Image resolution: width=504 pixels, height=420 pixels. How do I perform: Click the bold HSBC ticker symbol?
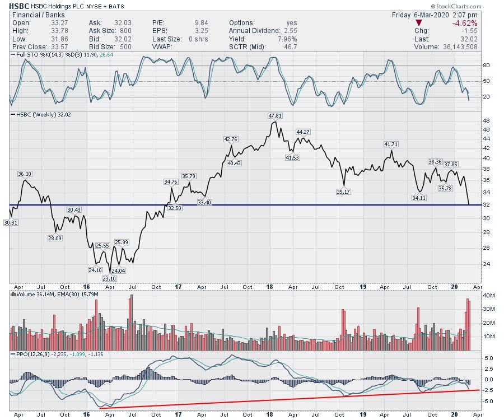pos(19,5)
